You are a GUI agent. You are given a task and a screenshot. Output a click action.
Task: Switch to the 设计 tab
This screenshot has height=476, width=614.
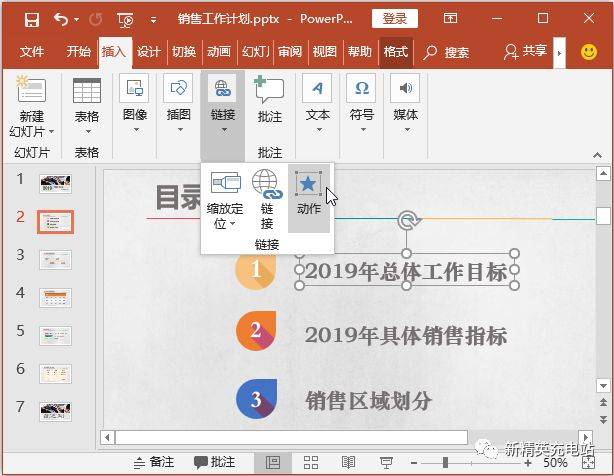(149, 52)
